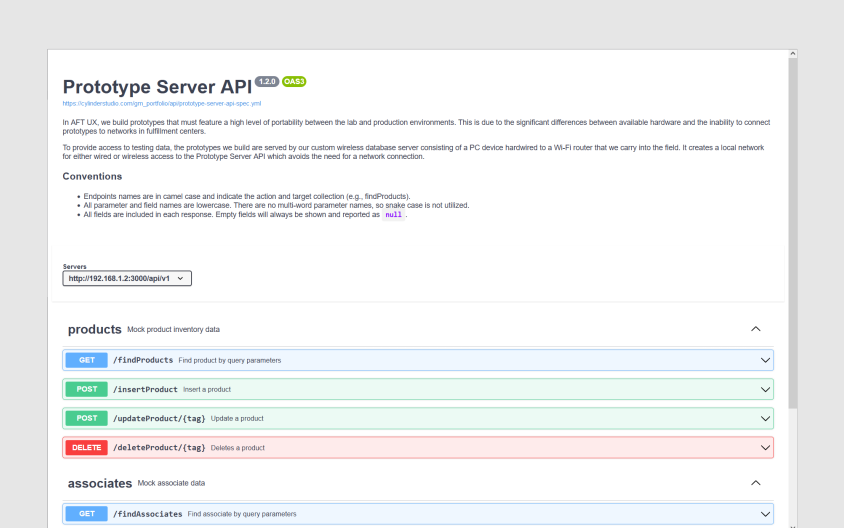Open the Servers URL dropdown
This screenshot has width=844, height=528.
[x=127, y=279]
